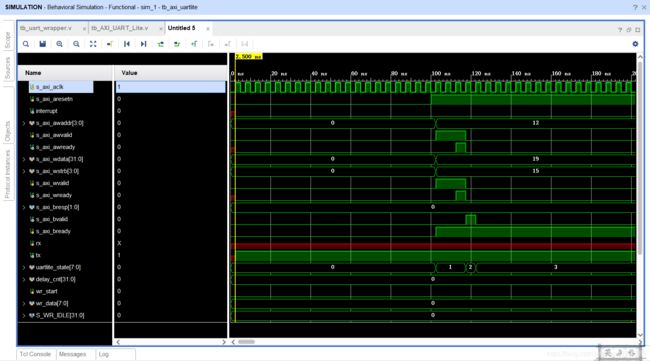Open the Tcl Console tab
Image resolution: width=650 pixels, height=361 pixels.
(35, 354)
